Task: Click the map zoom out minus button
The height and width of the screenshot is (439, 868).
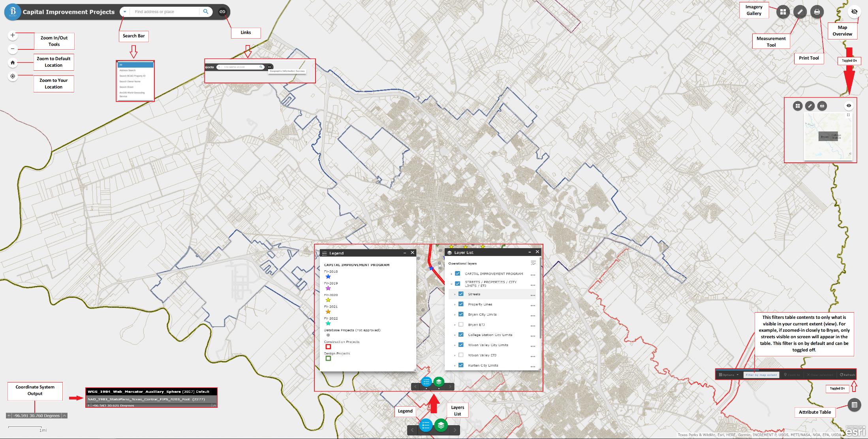Action: point(13,49)
